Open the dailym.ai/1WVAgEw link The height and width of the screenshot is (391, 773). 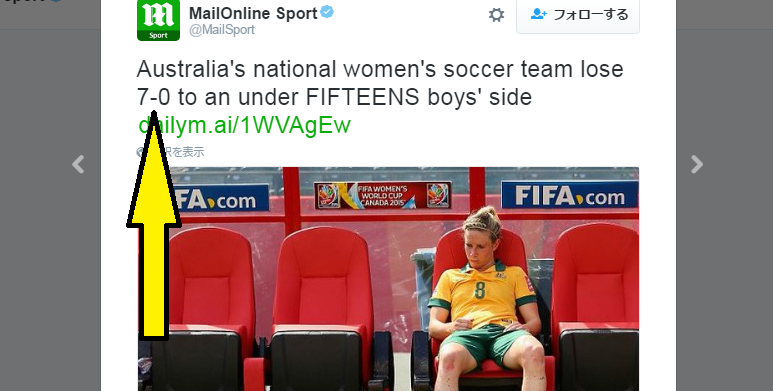click(245, 125)
